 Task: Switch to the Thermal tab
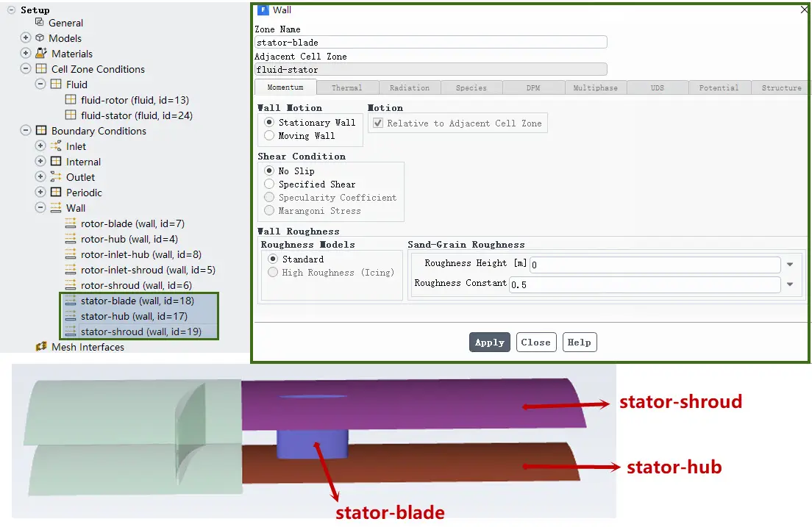point(347,88)
